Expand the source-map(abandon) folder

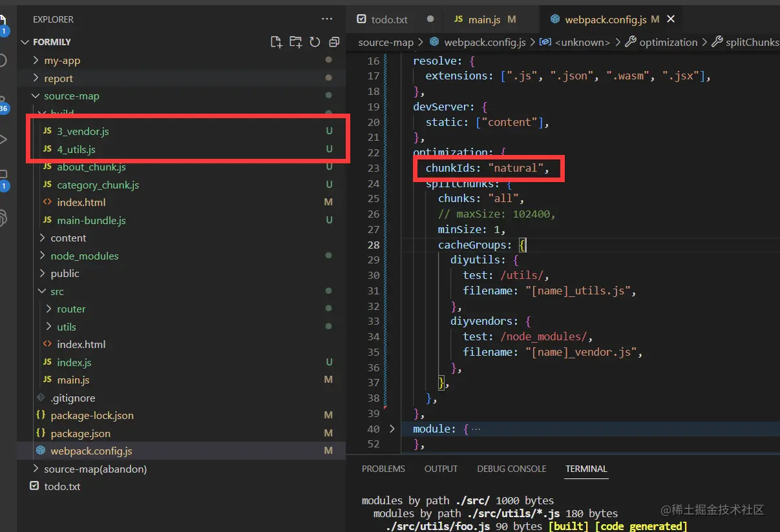36,469
